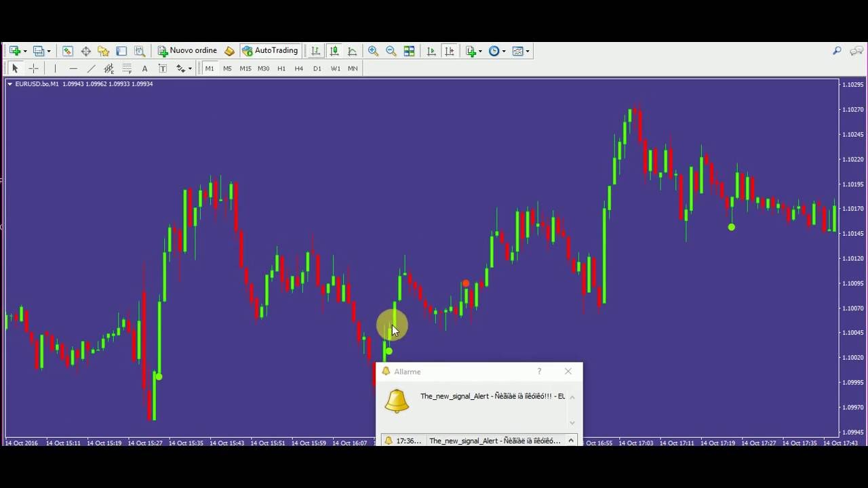Image resolution: width=868 pixels, height=488 pixels.
Task: Toggle chart auto scroll
Action: (x=431, y=51)
